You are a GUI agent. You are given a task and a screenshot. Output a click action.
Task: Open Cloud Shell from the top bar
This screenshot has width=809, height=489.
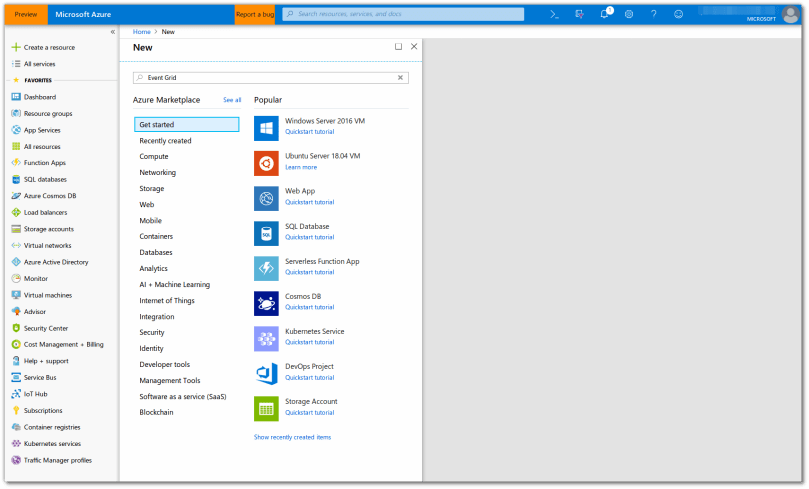[554, 14]
